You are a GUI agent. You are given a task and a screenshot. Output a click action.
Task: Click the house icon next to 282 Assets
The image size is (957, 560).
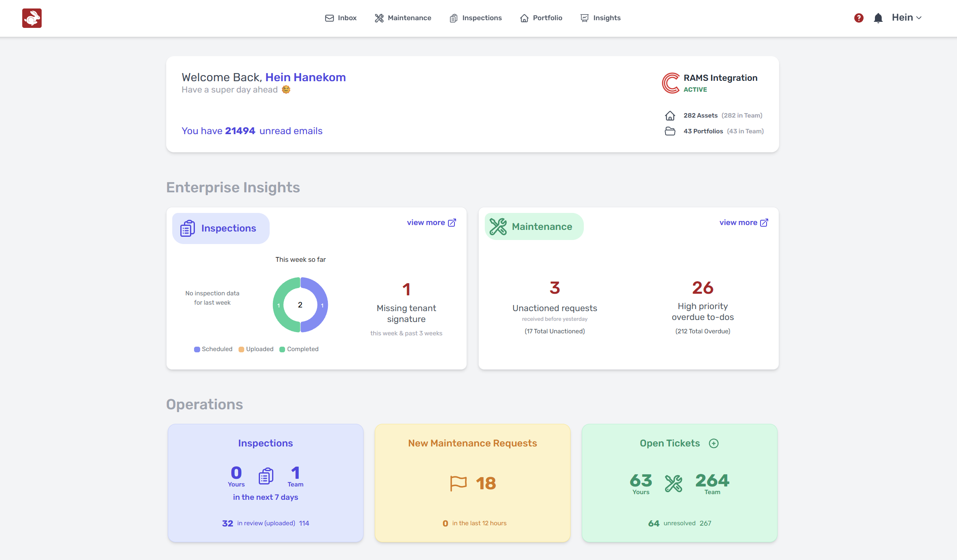(x=670, y=116)
